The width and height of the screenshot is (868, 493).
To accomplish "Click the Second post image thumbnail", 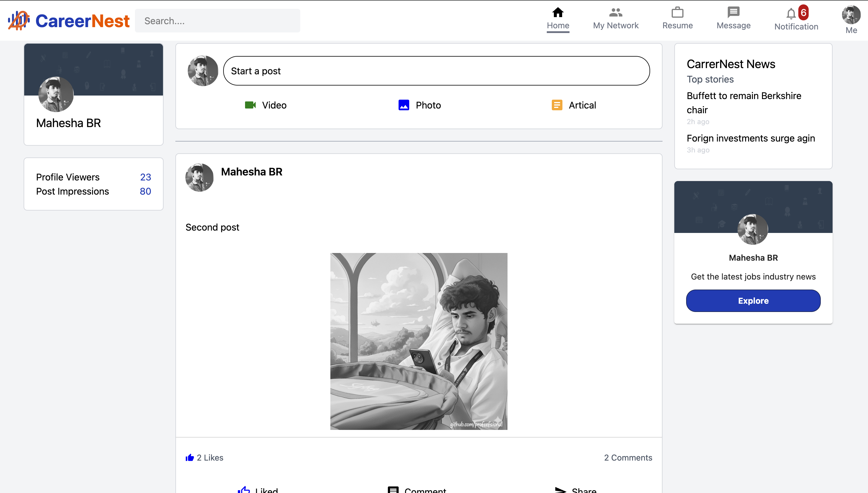I will [419, 341].
